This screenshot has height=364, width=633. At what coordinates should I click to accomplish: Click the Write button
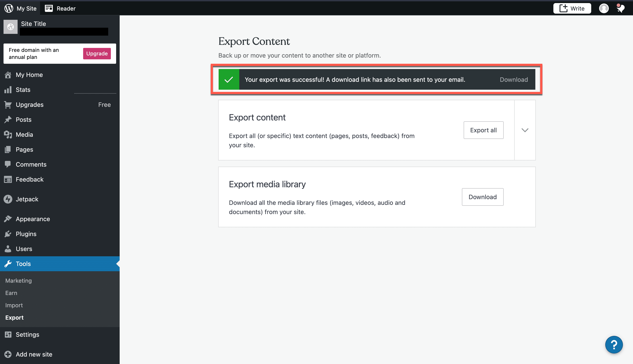[572, 8]
